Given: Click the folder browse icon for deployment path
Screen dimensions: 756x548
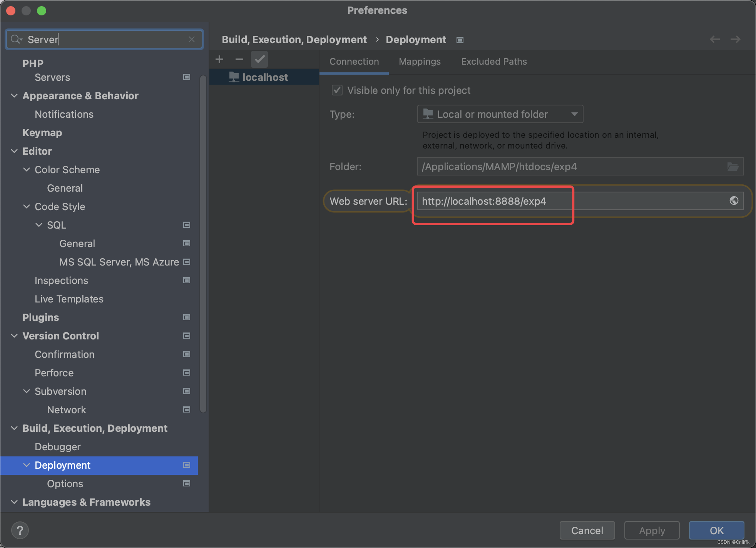Looking at the screenshot, I should (x=733, y=167).
